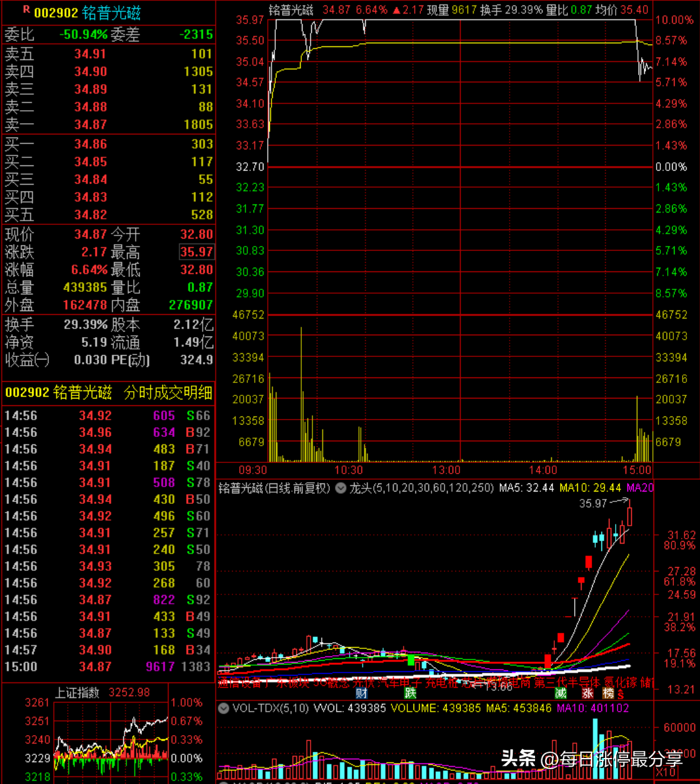Click the 卖一 ask price row
The image size is (700, 784).
pos(109,125)
